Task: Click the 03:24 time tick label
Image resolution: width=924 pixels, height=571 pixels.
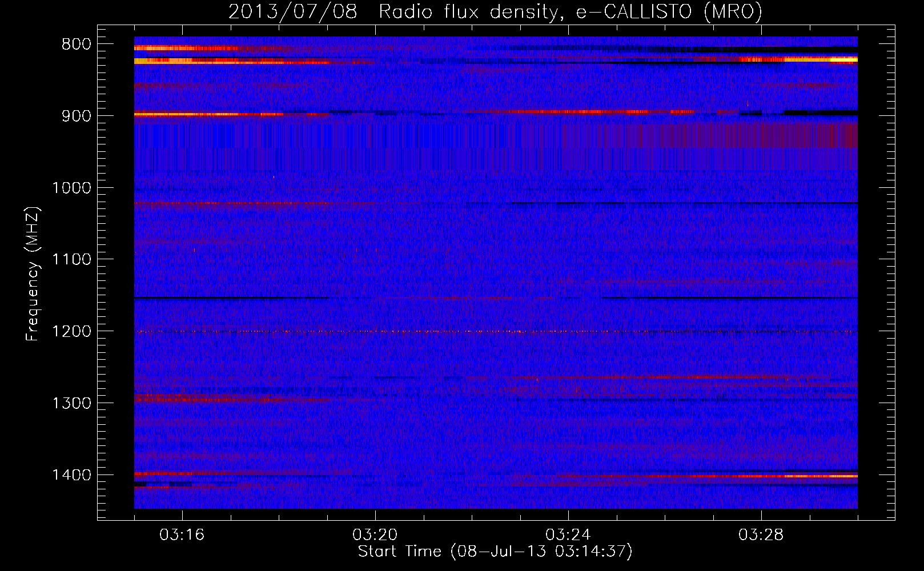Action: (568, 535)
